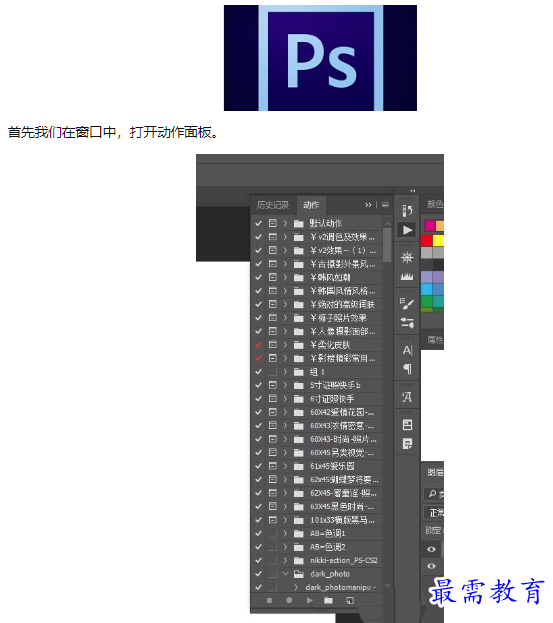Open the Character Styles icon

tap(407, 397)
